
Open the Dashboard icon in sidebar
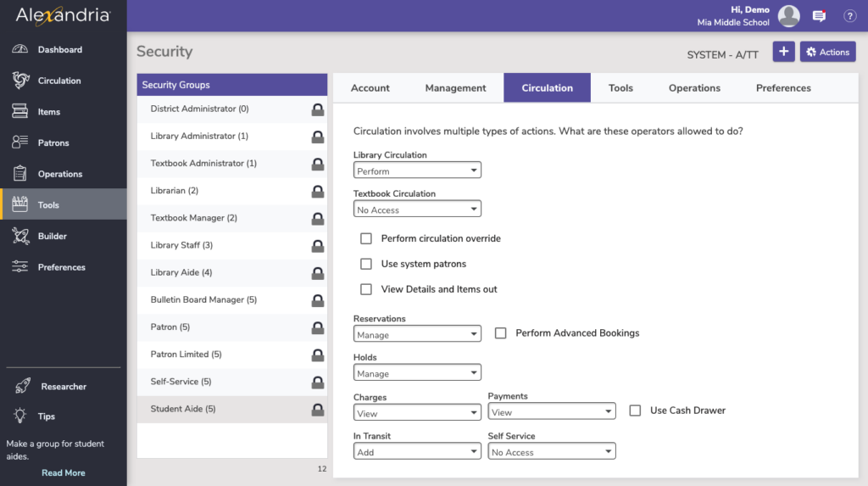pos(20,49)
